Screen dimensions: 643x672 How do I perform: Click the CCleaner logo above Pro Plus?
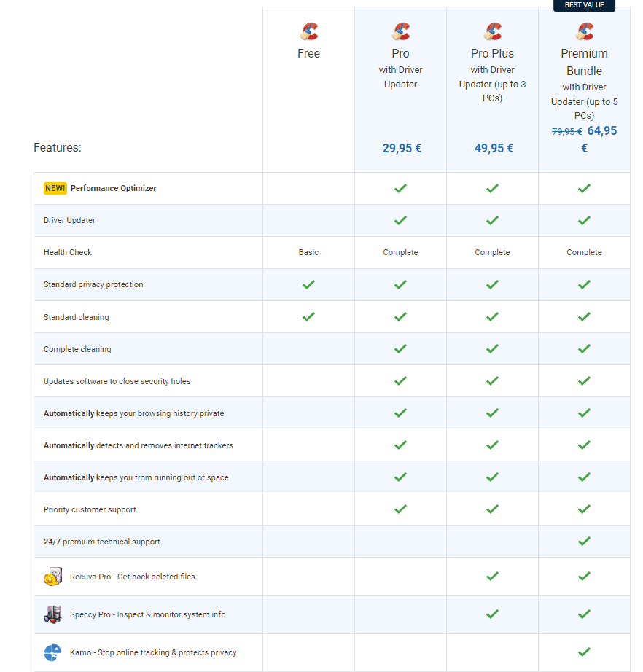point(492,31)
